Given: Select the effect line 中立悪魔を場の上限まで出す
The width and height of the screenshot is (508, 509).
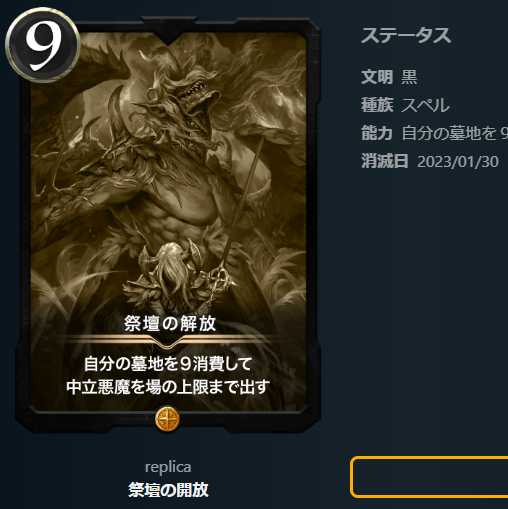Looking at the screenshot, I should [x=168, y=387].
